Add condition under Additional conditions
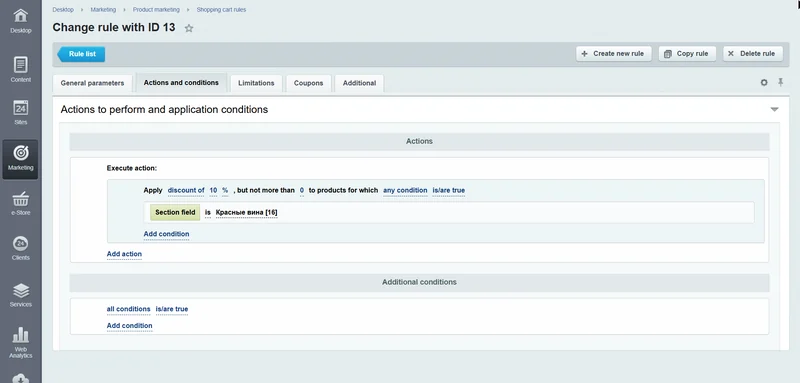 tap(130, 325)
